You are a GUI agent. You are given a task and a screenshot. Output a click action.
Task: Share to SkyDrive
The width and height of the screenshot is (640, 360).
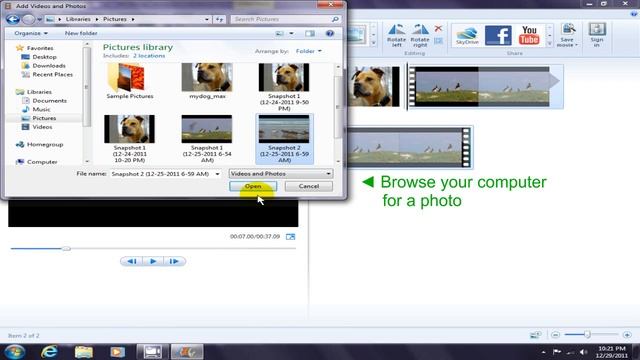click(x=467, y=36)
